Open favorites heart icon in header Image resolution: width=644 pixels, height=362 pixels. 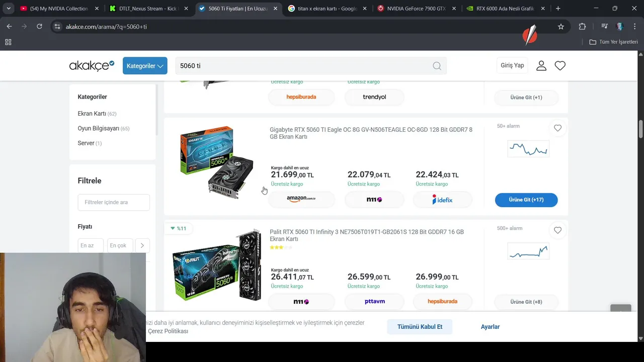coord(560,65)
